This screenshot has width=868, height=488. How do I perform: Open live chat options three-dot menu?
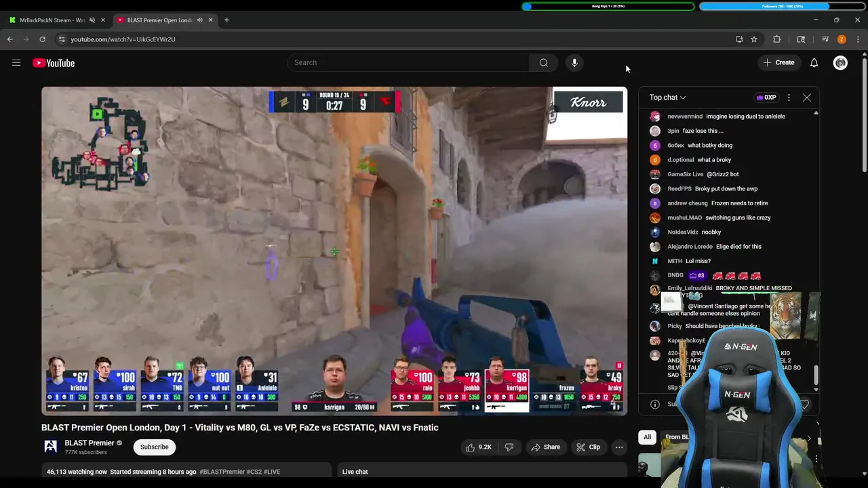(789, 98)
